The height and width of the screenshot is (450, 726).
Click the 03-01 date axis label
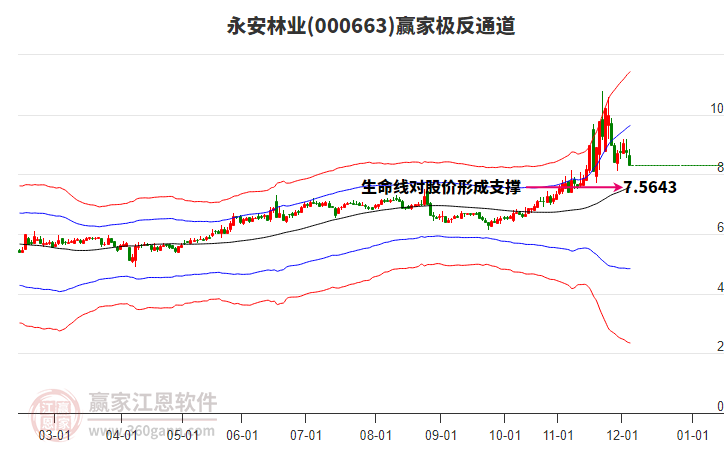pyautogui.click(x=55, y=435)
